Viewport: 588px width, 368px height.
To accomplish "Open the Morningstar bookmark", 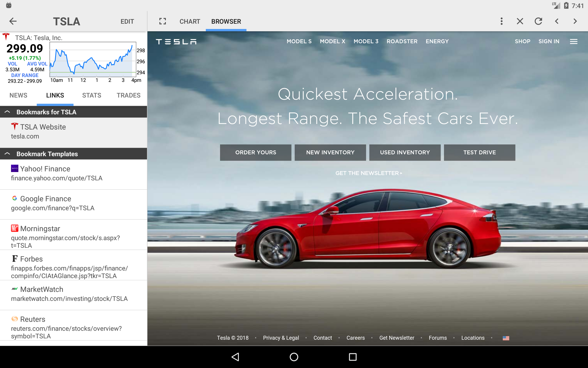I will pyautogui.click(x=73, y=234).
